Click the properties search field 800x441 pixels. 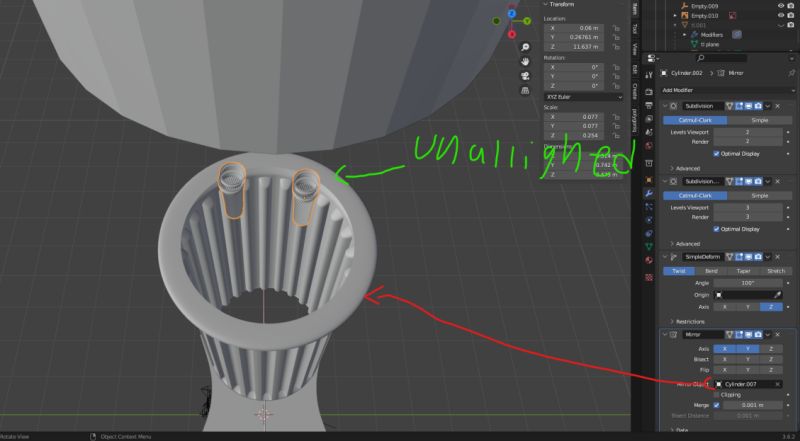[721, 58]
